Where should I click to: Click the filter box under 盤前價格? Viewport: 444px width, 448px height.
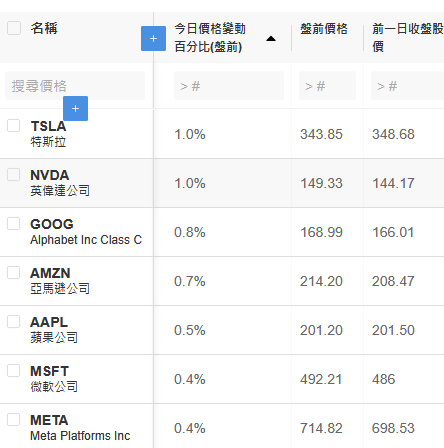(327, 86)
